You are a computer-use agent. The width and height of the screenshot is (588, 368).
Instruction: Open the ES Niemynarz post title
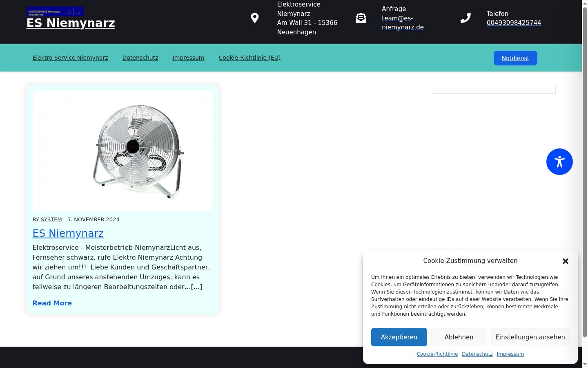[68, 233]
